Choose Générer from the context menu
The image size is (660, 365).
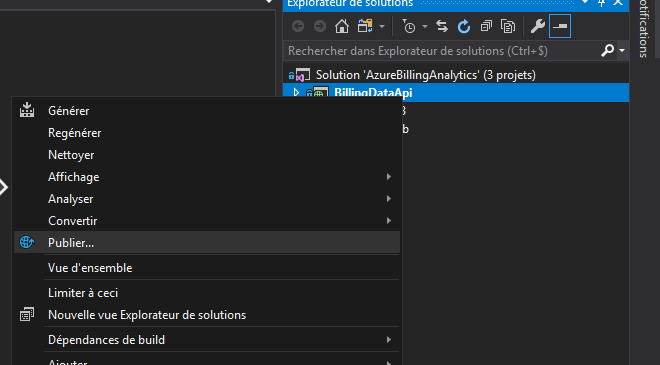[x=207, y=111]
